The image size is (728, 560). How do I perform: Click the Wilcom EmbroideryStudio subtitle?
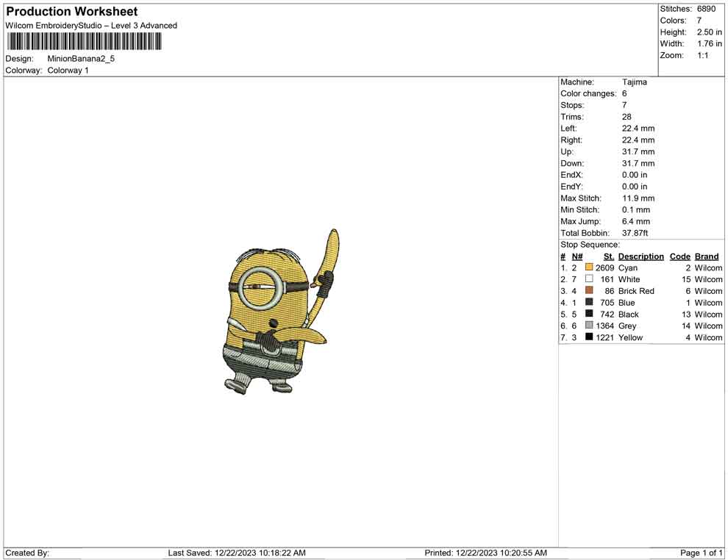91,26
